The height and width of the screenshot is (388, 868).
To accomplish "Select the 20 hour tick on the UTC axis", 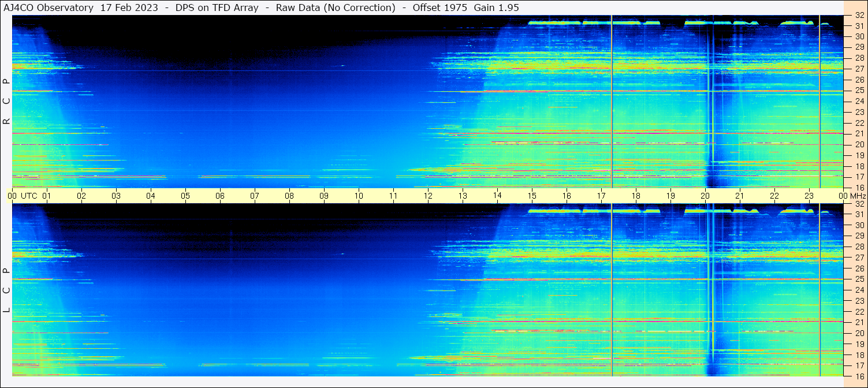I will [x=705, y=196].
